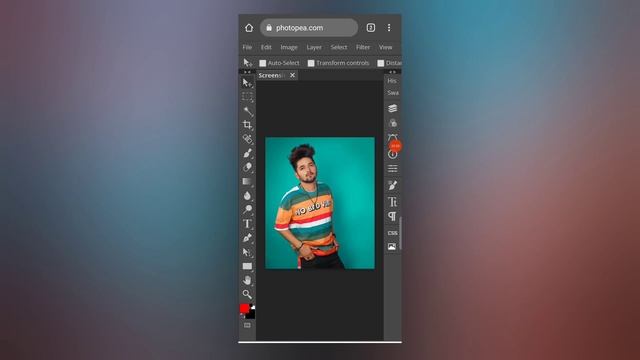The width and height of the screenshot is (640, 360).
Task: Open the Info panel icon
Action: 392,155
